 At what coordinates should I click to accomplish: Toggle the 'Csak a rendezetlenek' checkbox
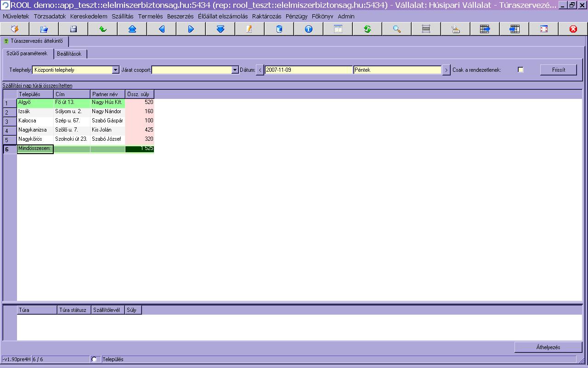pyautogui.click(x=520, y=70)
